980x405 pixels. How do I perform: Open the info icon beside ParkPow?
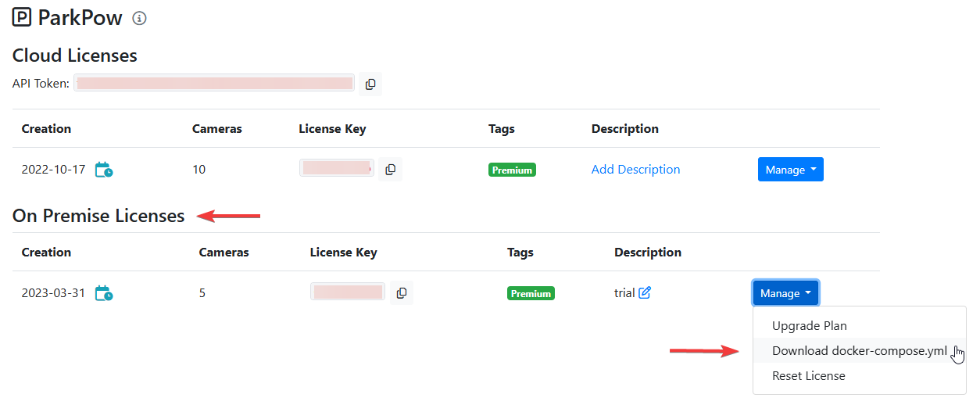coord(139,18)
